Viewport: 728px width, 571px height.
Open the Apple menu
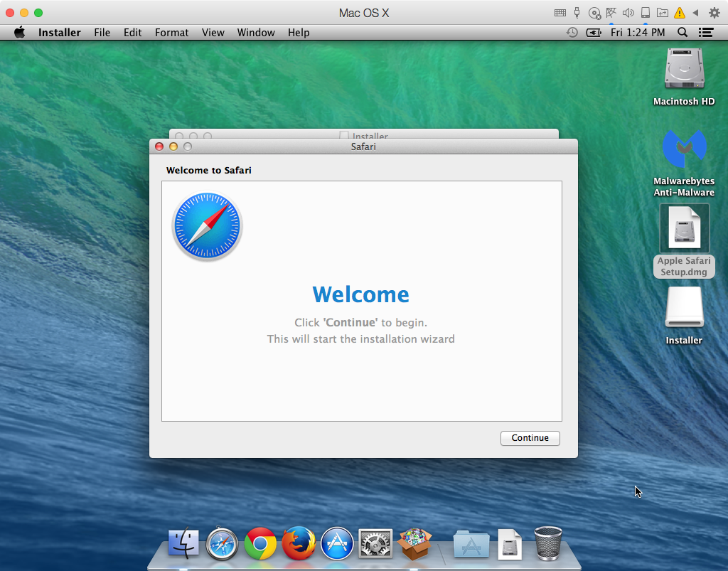[19, 33]
